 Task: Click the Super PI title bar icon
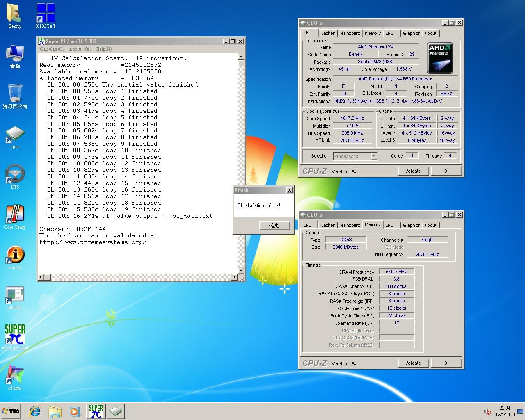[x=41, y=41]
